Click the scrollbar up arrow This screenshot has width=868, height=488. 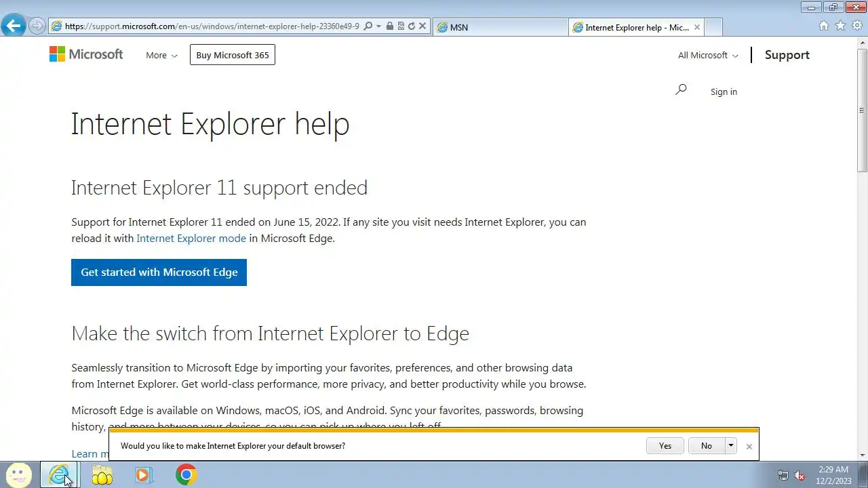(863, 42)
